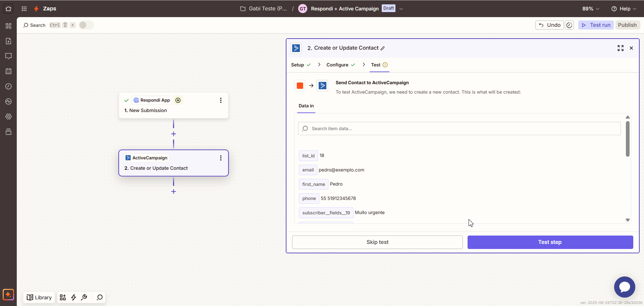Click the Respondi App trigger badge icon
Viewport: 644px width, 306px height.
178,100
